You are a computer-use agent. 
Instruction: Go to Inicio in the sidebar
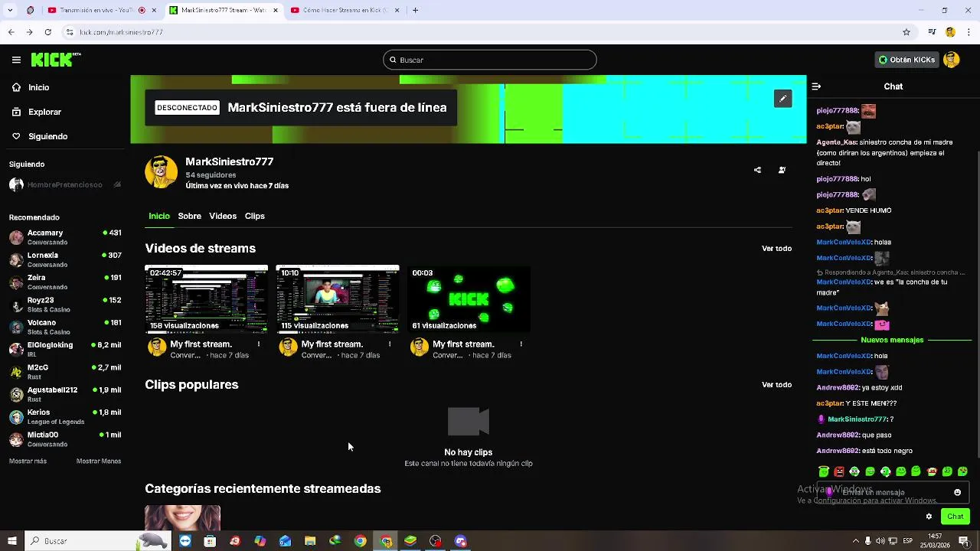(31, 87)
